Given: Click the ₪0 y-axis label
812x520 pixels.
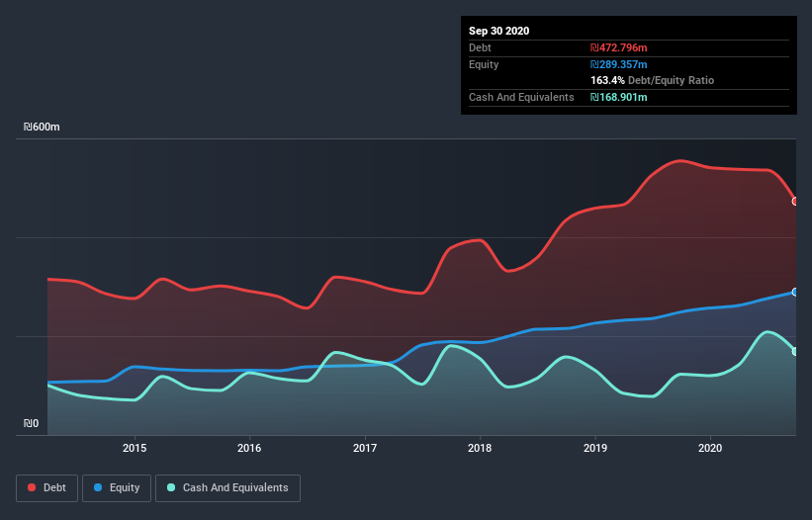Looking at the screenshot, I should (31, 423).
